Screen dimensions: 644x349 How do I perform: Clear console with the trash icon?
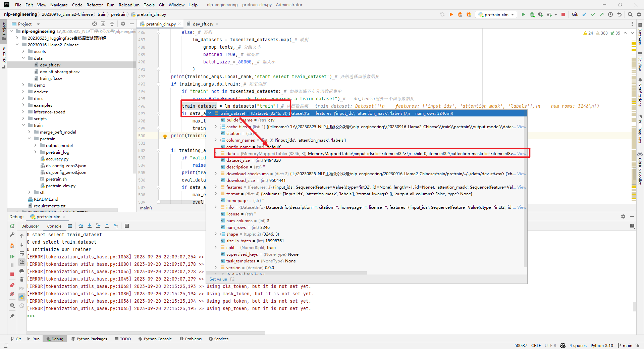[x=22, y=279]
